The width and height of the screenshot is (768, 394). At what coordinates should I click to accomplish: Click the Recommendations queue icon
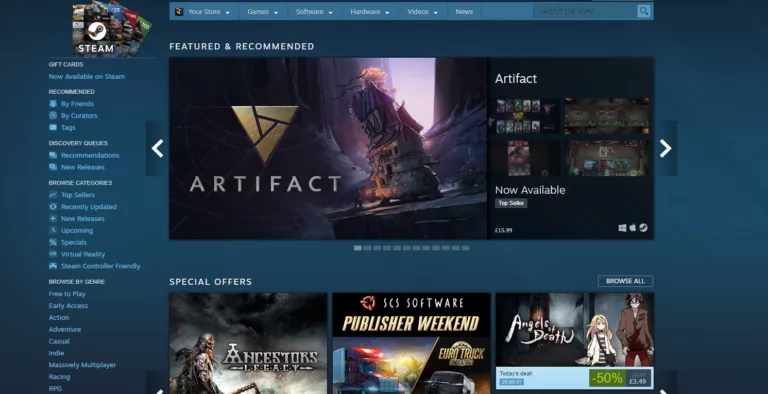[x=53, y=155]
